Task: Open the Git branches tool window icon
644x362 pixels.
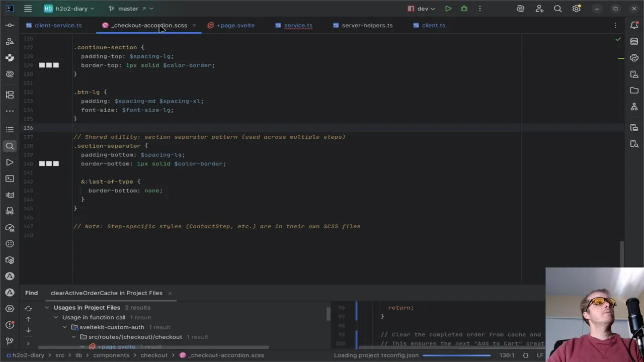Action: click(x=10, y=341)
